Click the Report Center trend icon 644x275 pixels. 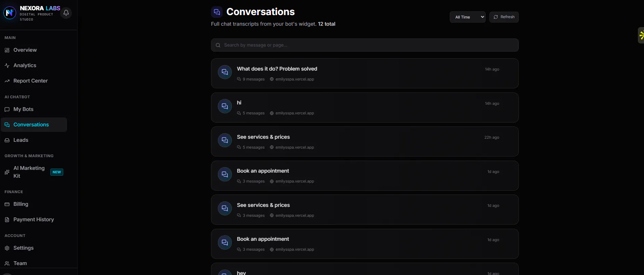pyautogui.click(x=7, y=81)
